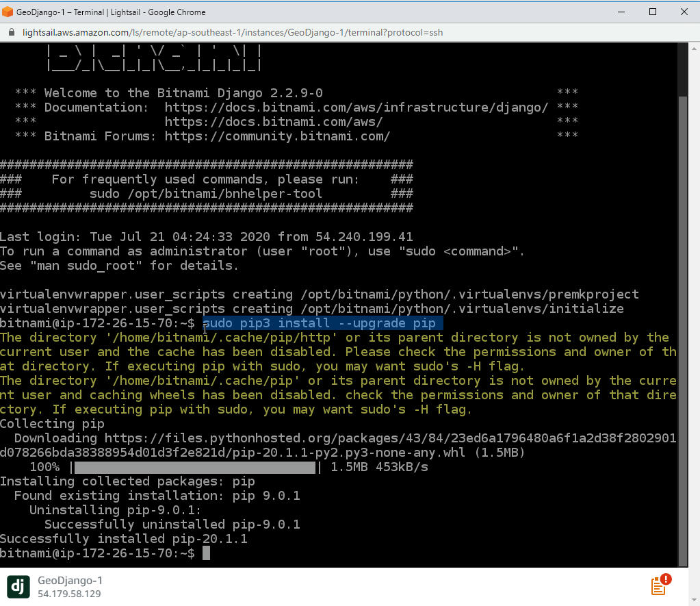Click the sudo /opt/bitnami/bnhelper-tool text
The image size is (700, 606).
(x=206, y=194)
